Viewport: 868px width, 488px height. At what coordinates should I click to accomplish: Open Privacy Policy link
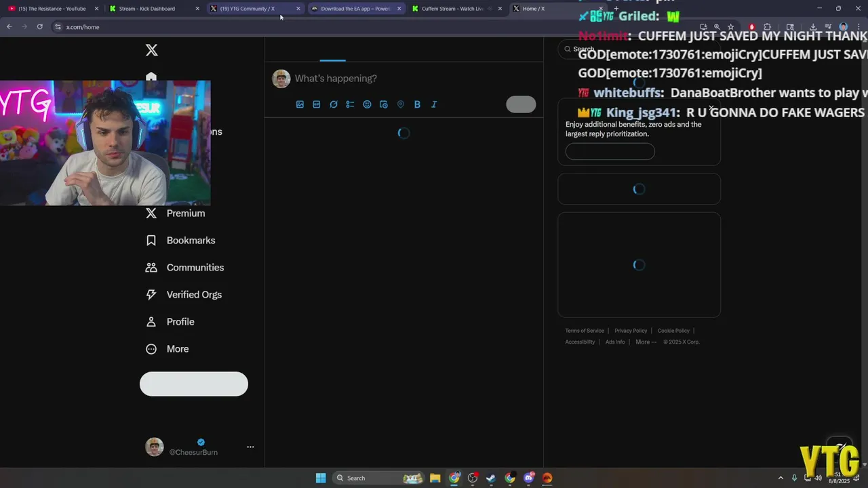pyautogui.click(x=631, y=331)
